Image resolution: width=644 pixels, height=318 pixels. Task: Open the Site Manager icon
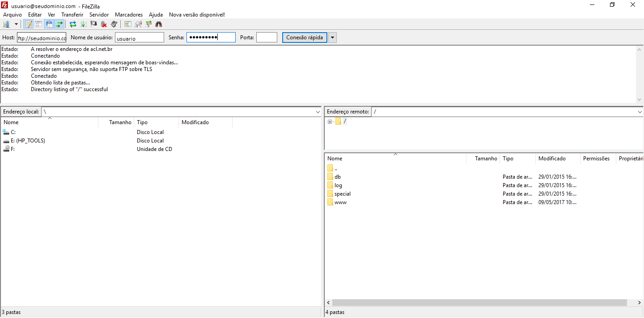pyautogui.click(x=6, y=24)
